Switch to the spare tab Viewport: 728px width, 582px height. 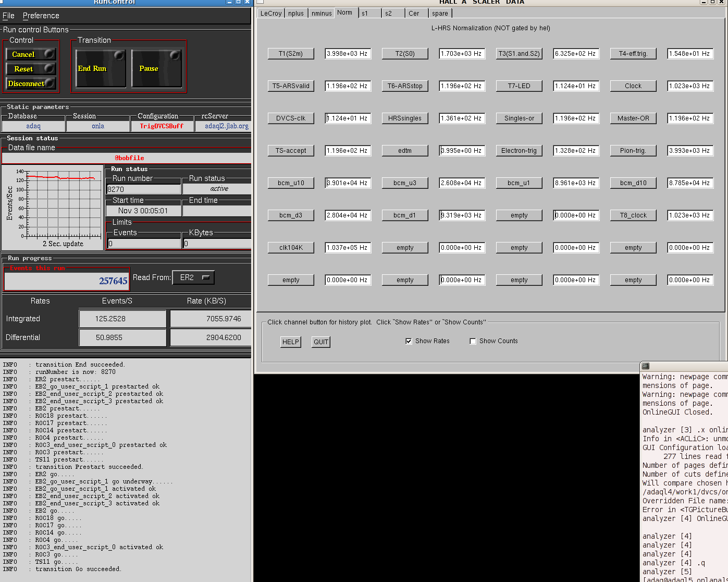tap(441, 14)
